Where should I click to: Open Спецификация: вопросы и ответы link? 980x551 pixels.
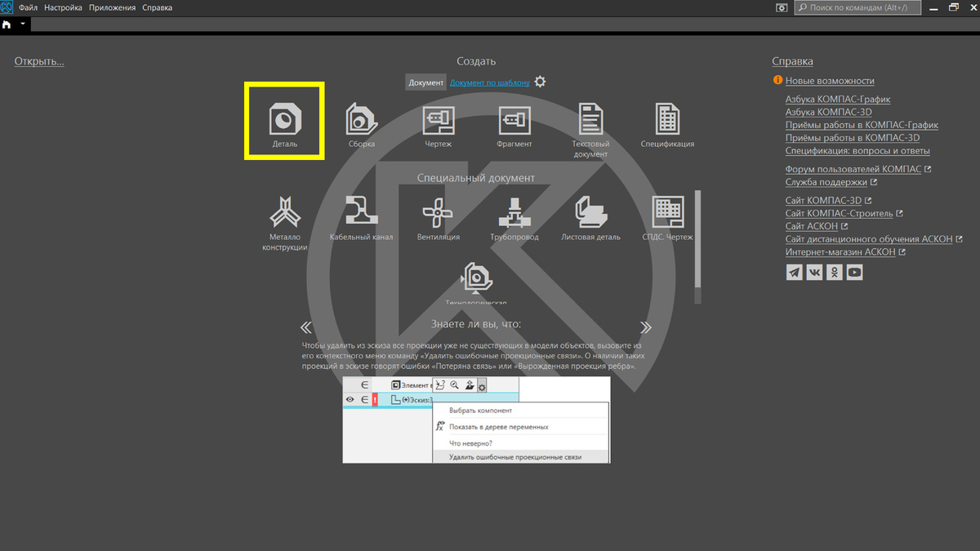coord(857,151)
